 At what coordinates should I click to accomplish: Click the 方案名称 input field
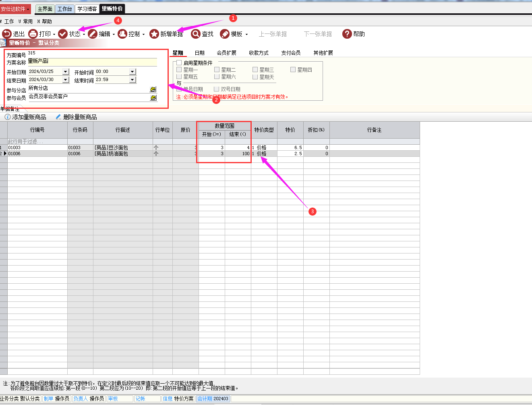click(x=92, y=62)
